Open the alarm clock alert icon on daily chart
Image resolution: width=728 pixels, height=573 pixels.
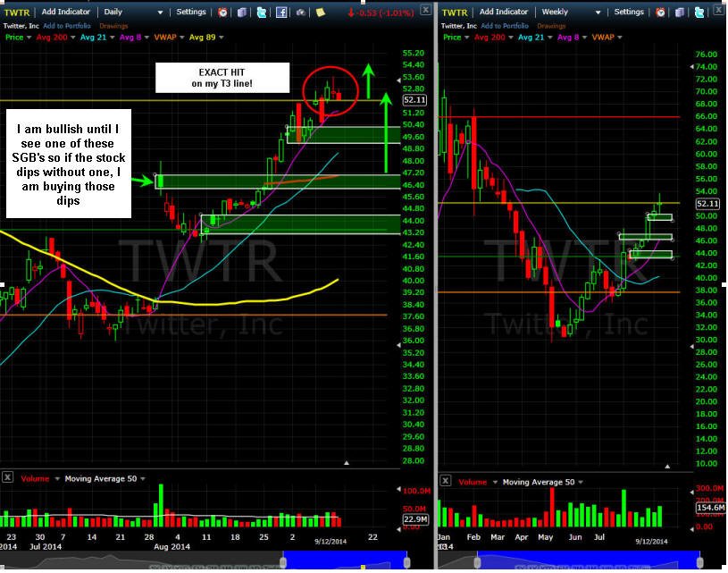222,13
